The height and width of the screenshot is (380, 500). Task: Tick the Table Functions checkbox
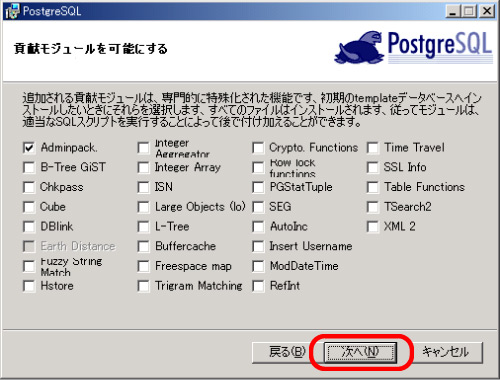(373, 187)
